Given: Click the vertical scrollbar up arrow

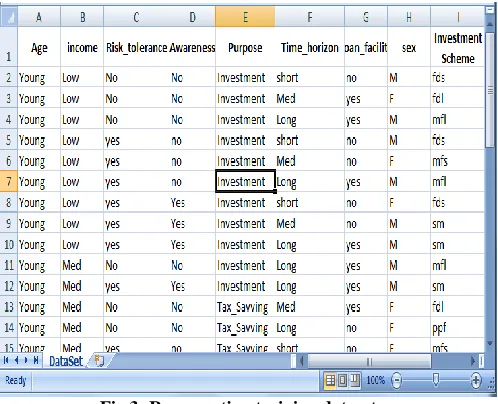Looking at the screenshot, I should 490,24.
